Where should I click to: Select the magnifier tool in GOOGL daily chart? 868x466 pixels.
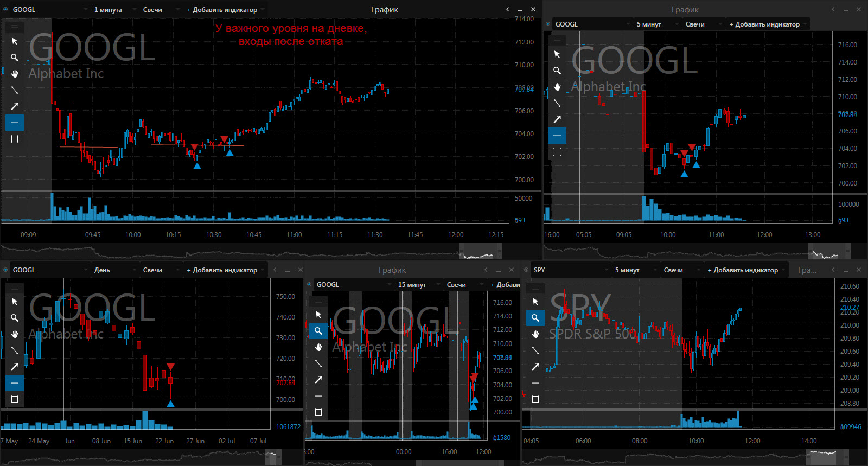(15, 318)
